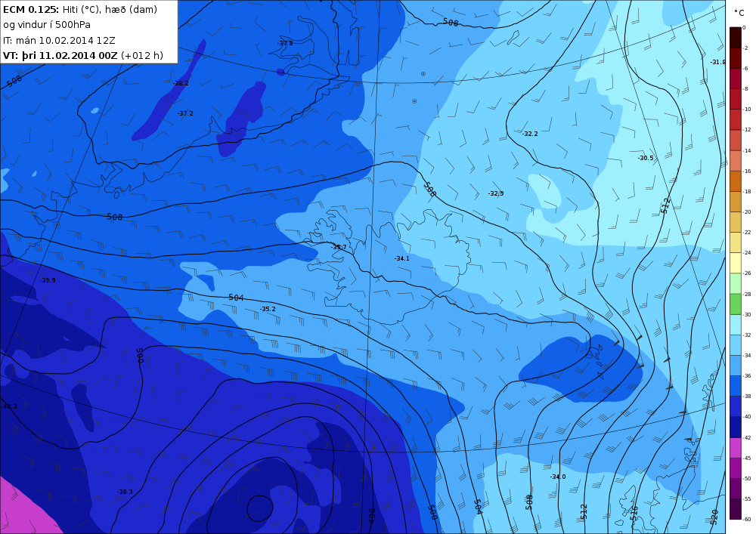Select the purple -45 to -50 legend swatch
This screenshot has height=534, width=756.
point(736,468)
